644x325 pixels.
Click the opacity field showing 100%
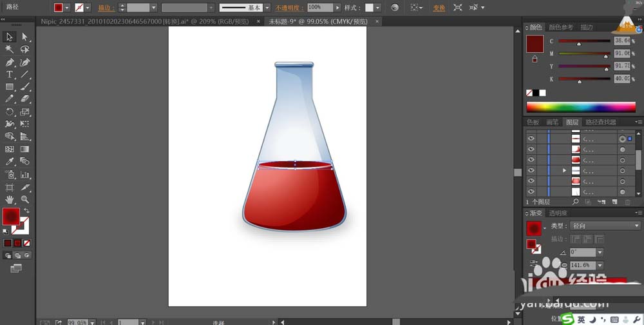pyautogui.click(x=320, y=7)
